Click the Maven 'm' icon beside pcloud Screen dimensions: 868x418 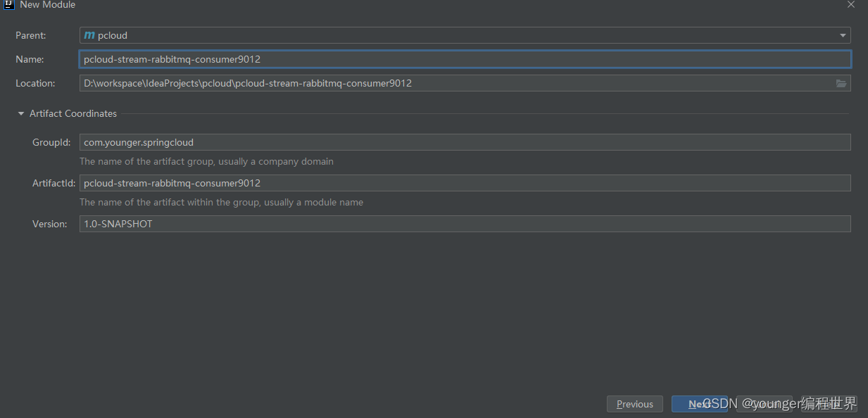click(89, 35)
